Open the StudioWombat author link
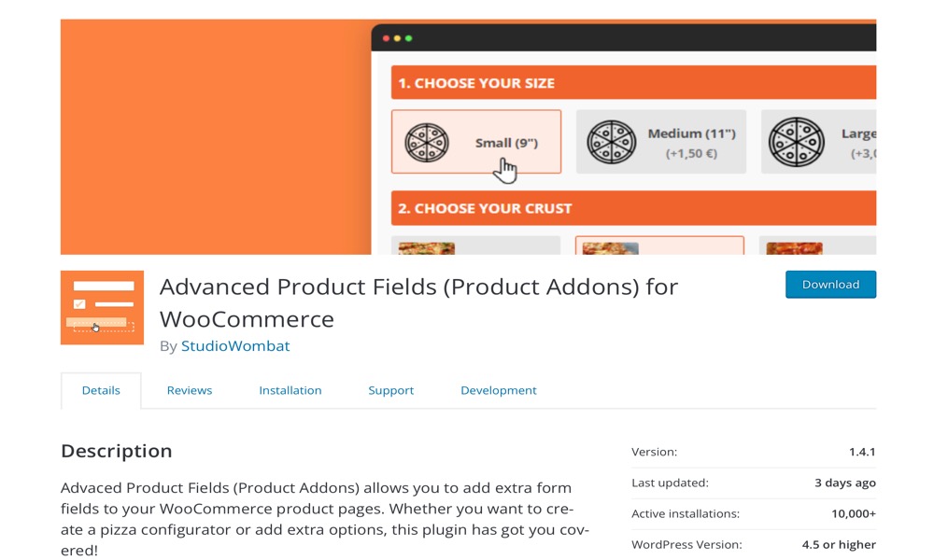This screenshot has height=560, width=934. (x=235, y=345)
